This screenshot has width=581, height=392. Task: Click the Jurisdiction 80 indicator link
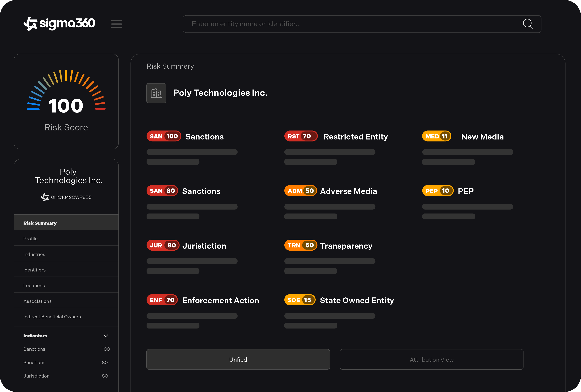36,376
